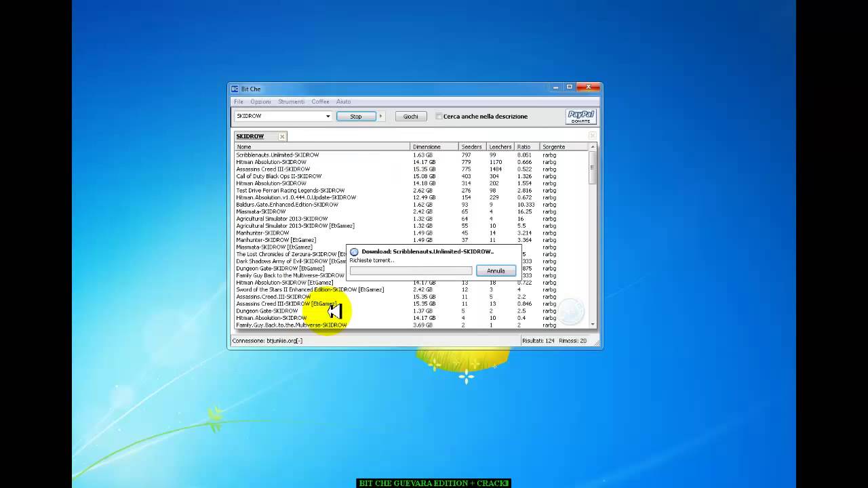This screenshot has width=868, height=488.
Task: Click the results list scroll-up arrow
Action: (593, 147)
